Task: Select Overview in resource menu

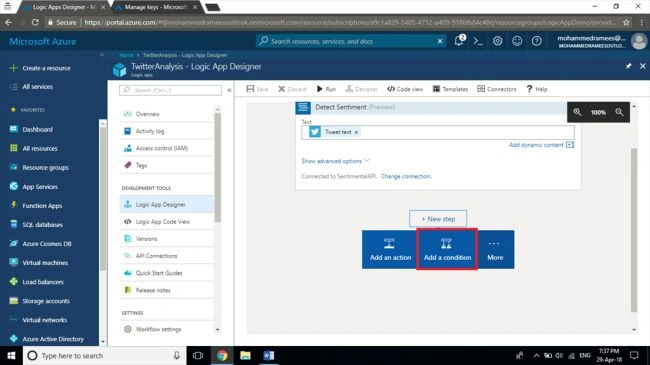Action: tap(167, 114)
